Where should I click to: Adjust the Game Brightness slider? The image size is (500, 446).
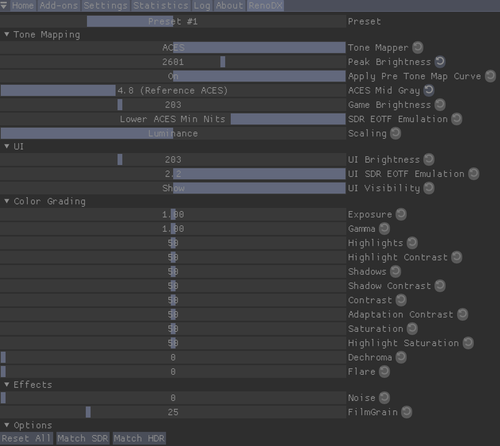(173, 105)
